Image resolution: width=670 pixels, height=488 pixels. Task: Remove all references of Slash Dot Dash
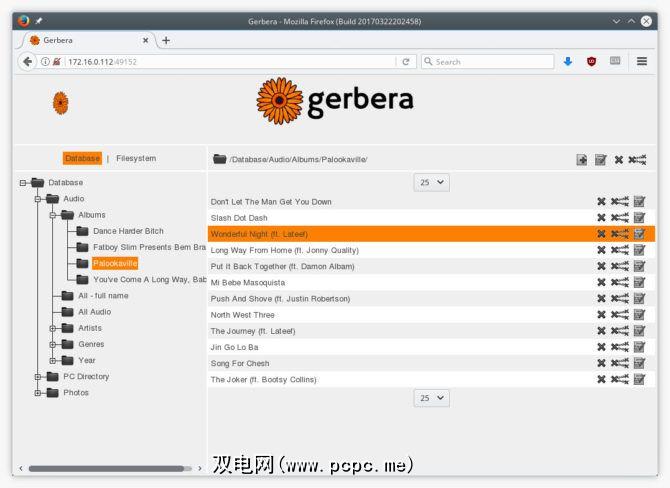tap(620, 218)
